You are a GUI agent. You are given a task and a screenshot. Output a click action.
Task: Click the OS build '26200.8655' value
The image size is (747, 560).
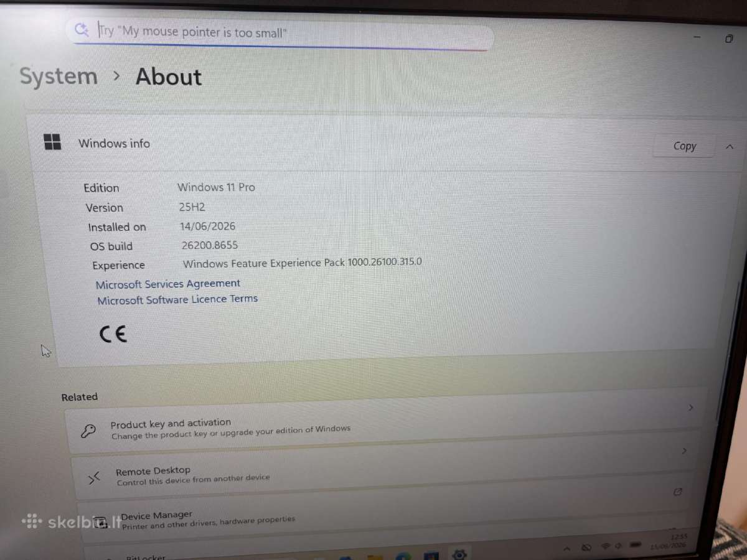(x=210, y=246)
